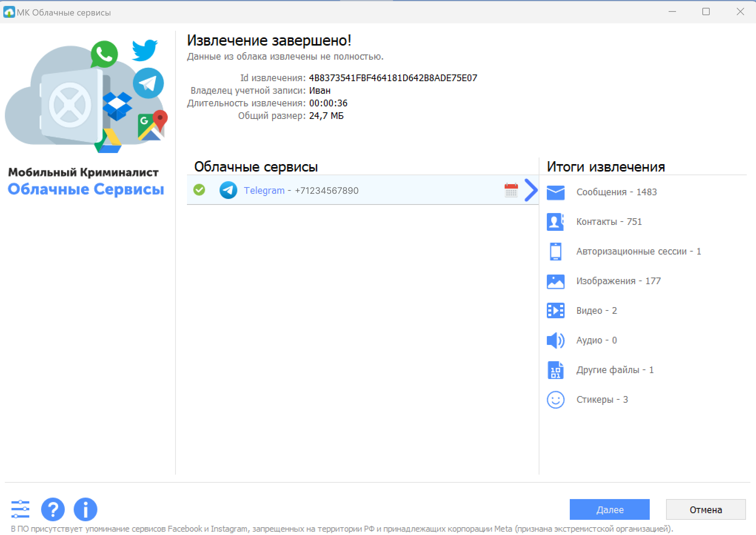Viewport: 756px width, 535px height.
Task: Select the text "Авторизационные сессии - 1"
Action: pyautogui.click(x=639, y=251)
